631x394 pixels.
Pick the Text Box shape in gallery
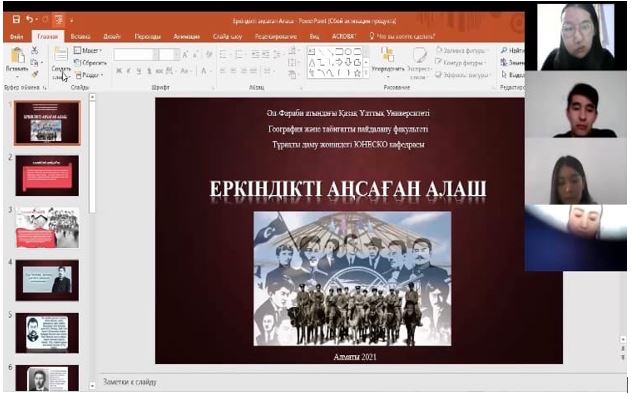[312, 52]
